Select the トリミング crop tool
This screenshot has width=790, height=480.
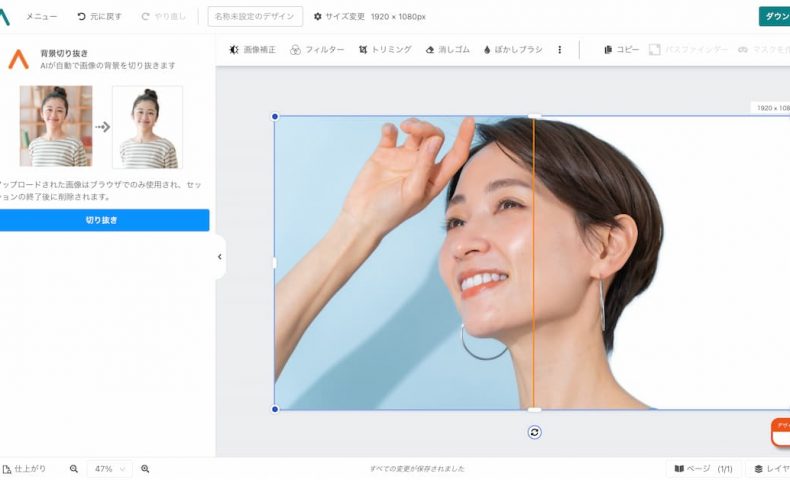click(385, 49)
